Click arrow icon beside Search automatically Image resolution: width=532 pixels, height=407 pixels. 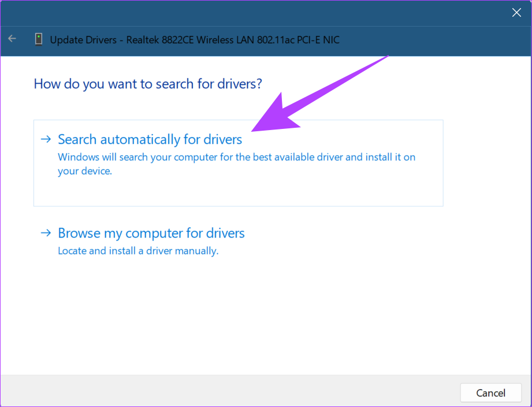coord(46,139)
